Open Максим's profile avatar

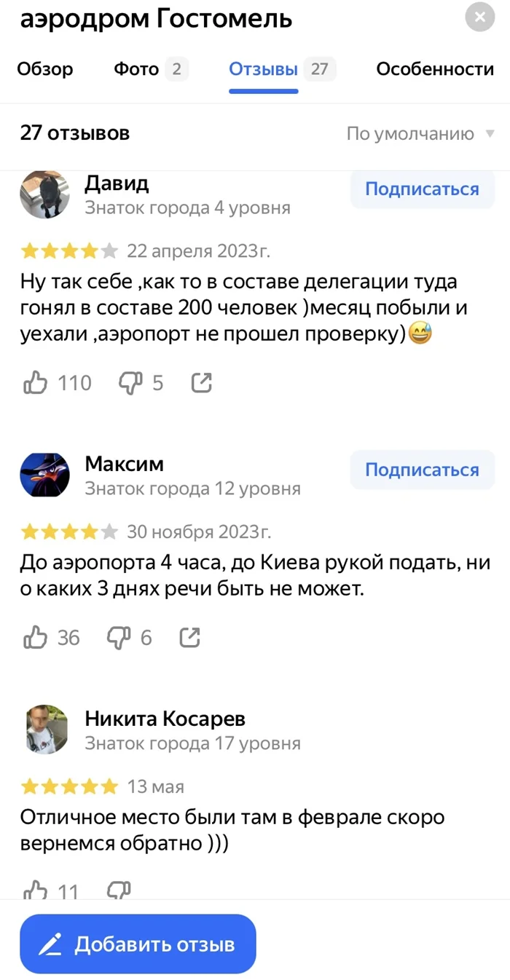coord(44,475)
